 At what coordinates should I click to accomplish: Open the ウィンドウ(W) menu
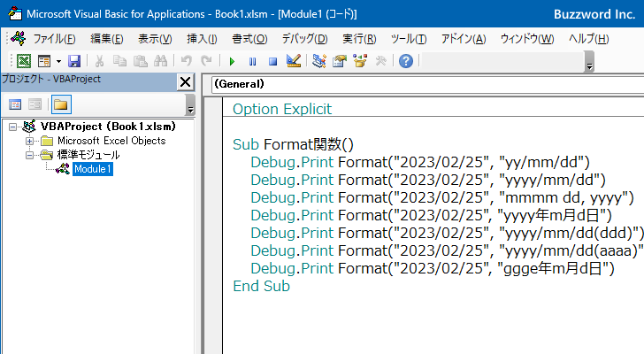point(527,39)
